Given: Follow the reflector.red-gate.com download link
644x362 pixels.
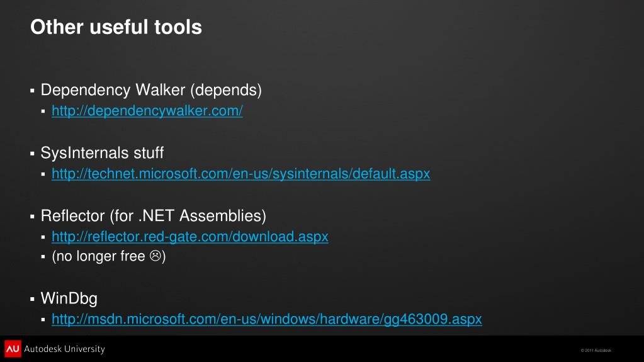Looking at the screenshot, I should click(x=189, y=237).
